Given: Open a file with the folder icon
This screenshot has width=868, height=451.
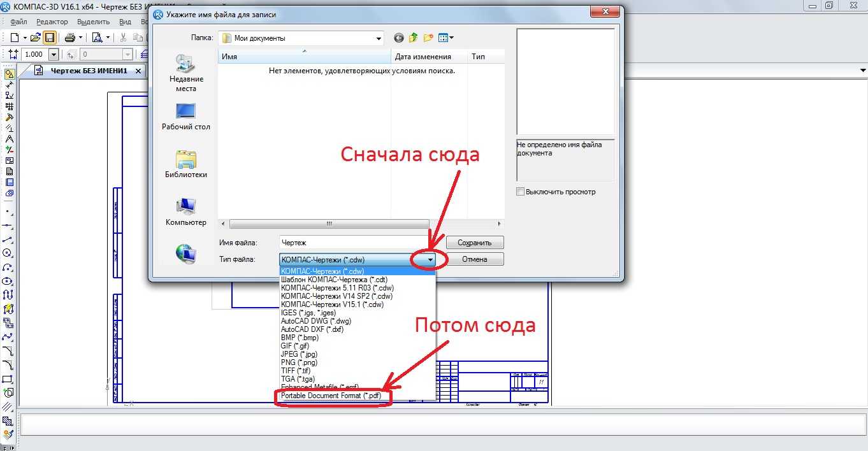Looking at the screenshot, I should 36,38.
